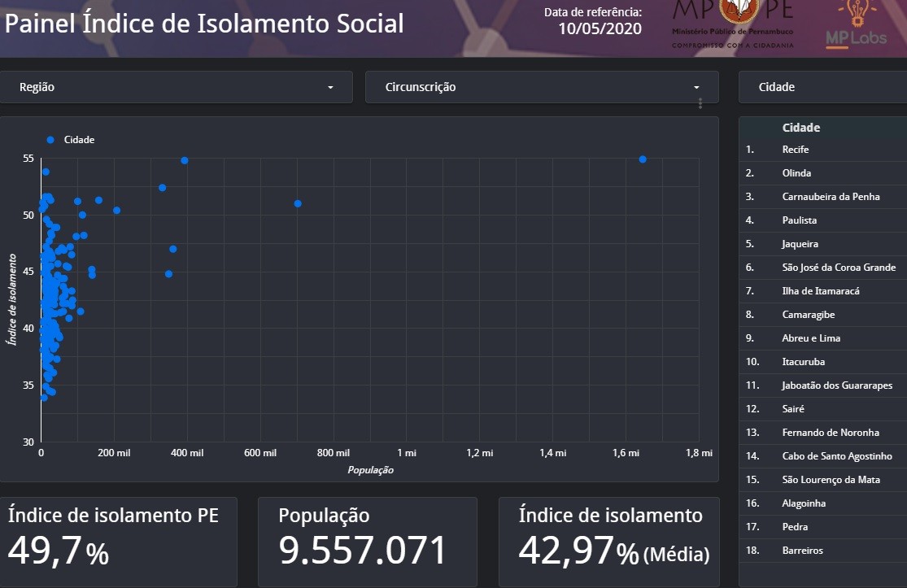Select Cabo de Santo Agostinho row
The height and width of the screenshot is (588, 907).
pos(822,456)
